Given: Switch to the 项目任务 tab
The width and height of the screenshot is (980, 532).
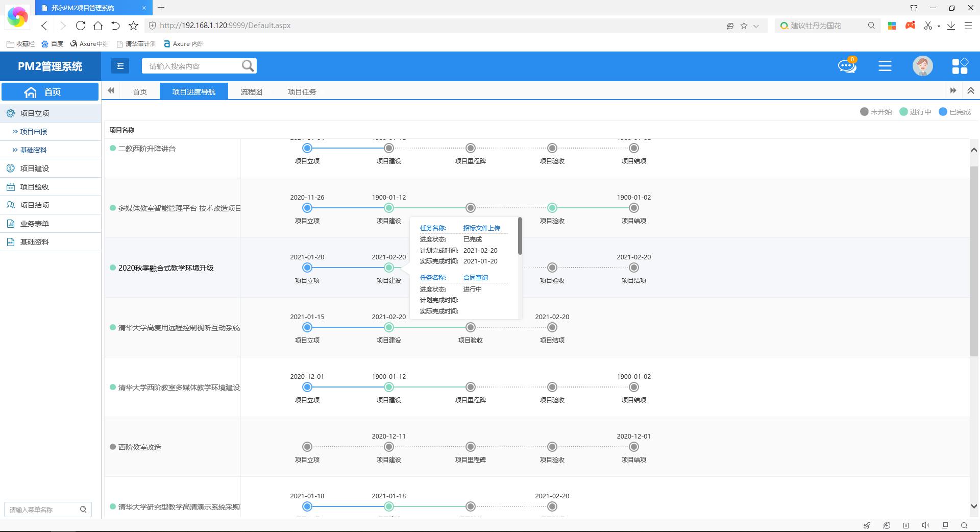Looking at the screenshot, I should tap(302, 92).
